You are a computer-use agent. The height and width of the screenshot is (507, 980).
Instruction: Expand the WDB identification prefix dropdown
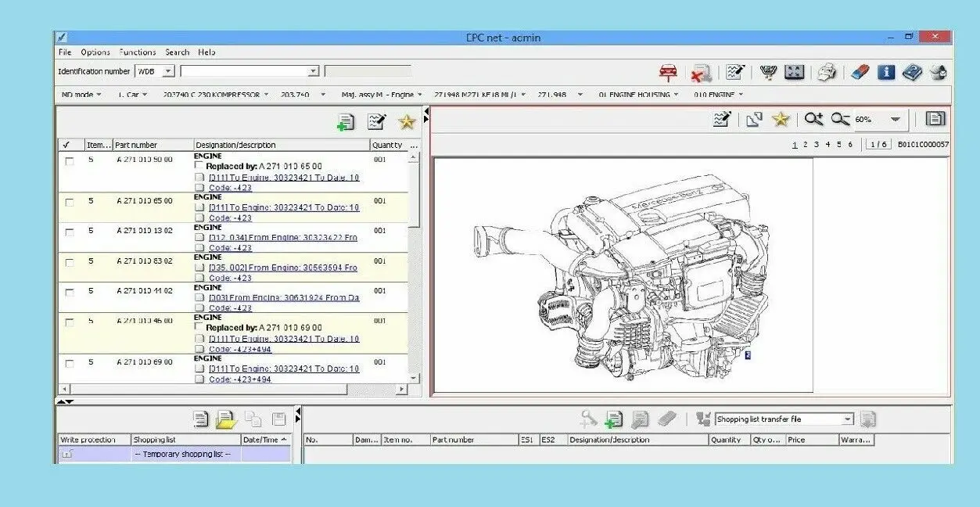click(x=168, y=71)
